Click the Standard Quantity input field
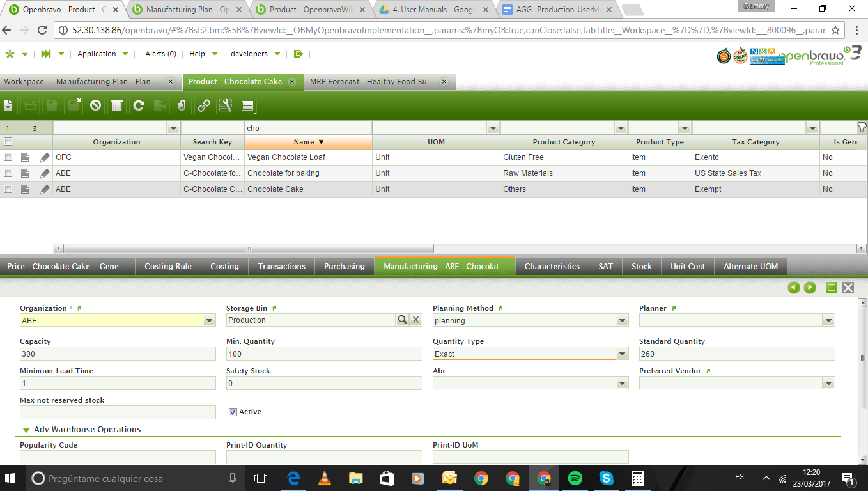 click(736, 354)
